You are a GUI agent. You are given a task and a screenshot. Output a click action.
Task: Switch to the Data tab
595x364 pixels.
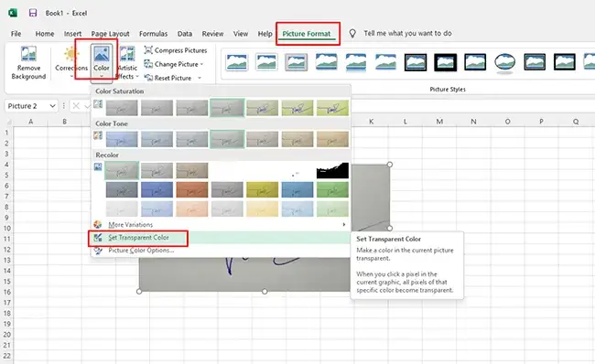click(x=185, y=33)
